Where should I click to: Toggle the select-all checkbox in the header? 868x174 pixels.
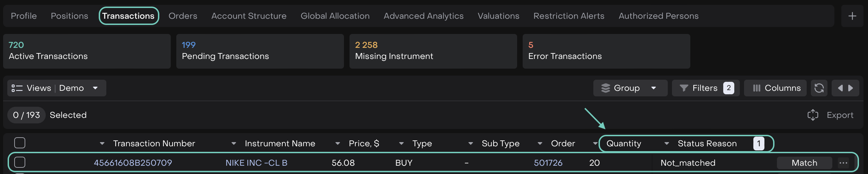20,143
